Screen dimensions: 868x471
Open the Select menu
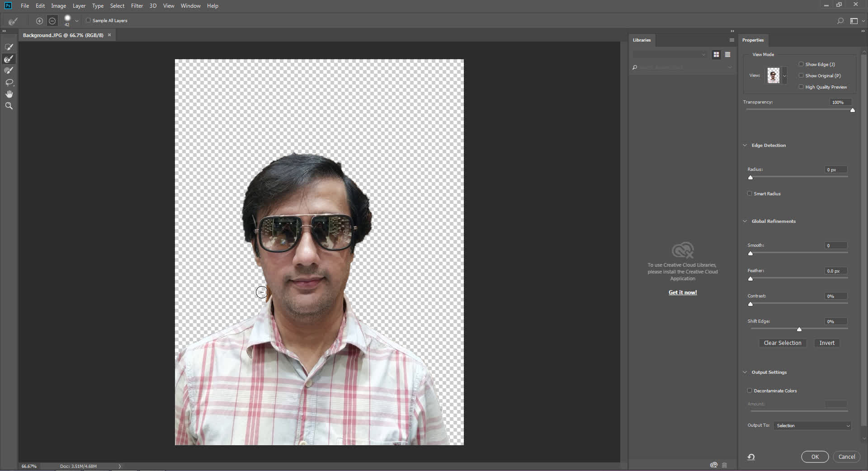[117, 5]
